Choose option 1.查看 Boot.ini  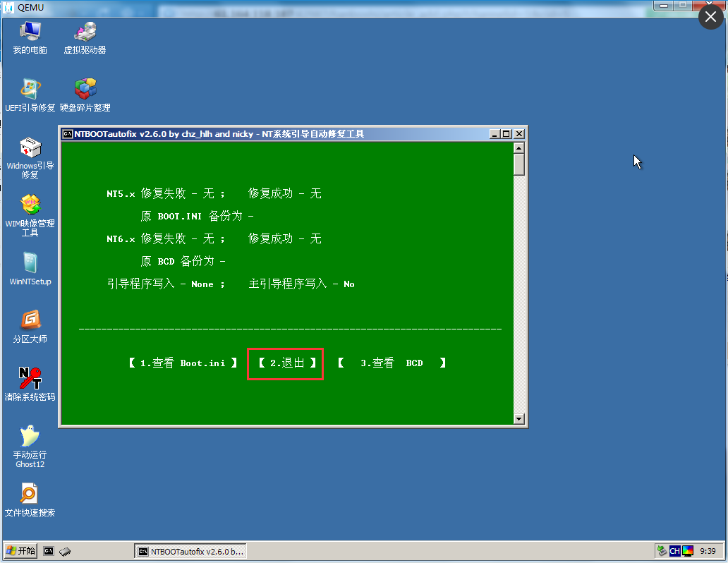pos(183,363)
